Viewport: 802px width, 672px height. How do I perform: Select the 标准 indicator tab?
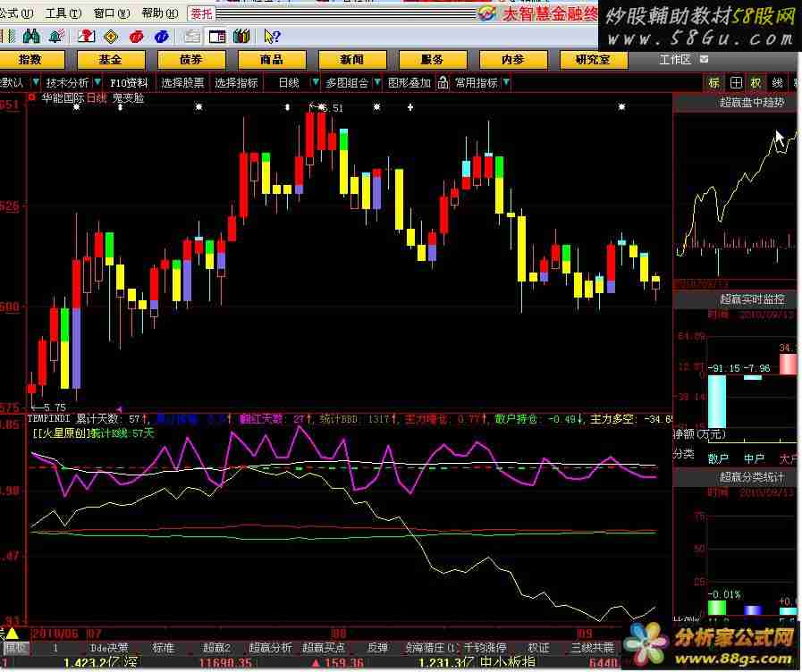coord(163,648)
